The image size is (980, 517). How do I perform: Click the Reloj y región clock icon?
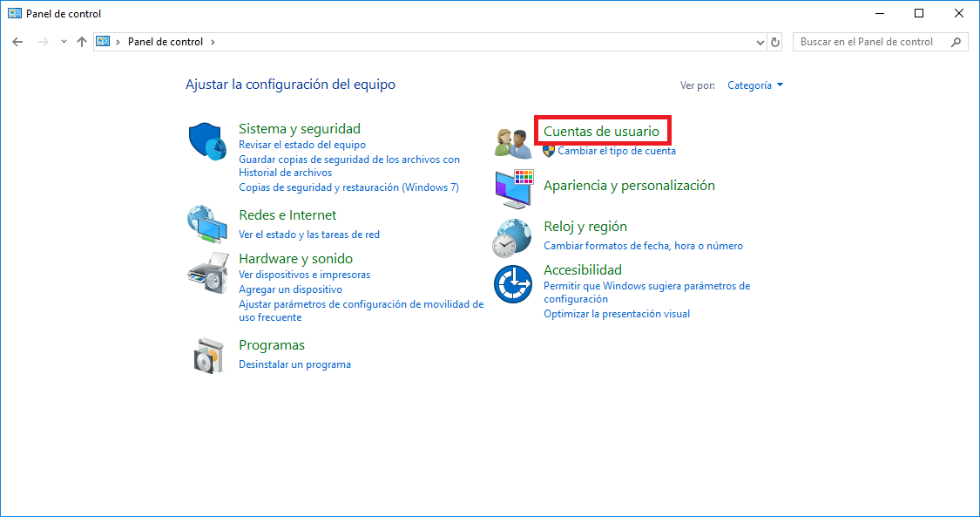[512, 238]
